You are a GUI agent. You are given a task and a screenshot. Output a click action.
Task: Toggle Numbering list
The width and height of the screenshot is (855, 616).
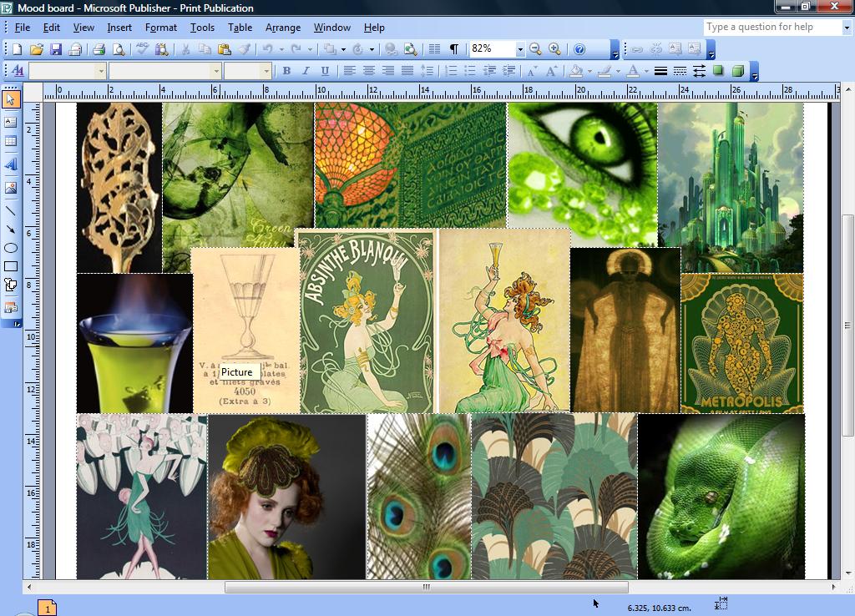pyautogui.click(x=451, y=71)
